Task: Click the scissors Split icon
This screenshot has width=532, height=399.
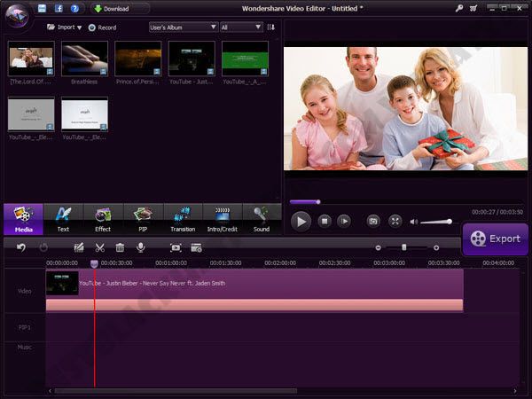Action: pyautogui.click(x=99, y=247)
